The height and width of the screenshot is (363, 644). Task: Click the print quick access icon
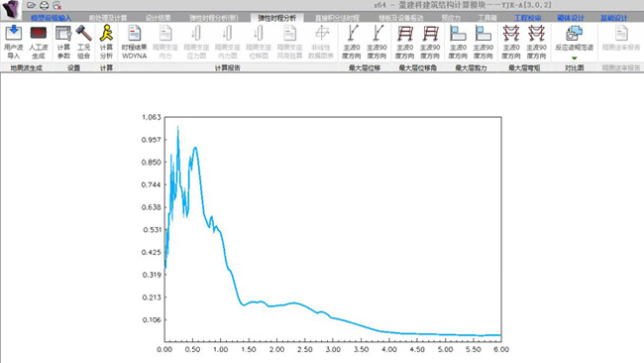(44, 5)
